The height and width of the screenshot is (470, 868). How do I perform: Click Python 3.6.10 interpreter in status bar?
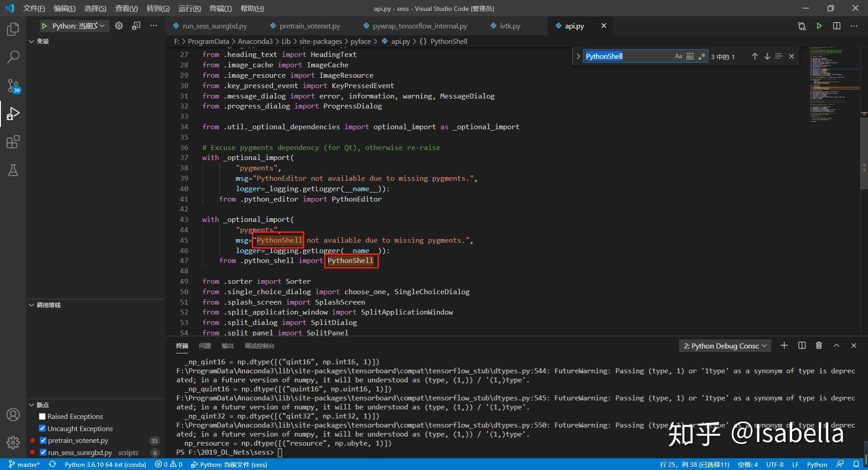tap(105, 465)
